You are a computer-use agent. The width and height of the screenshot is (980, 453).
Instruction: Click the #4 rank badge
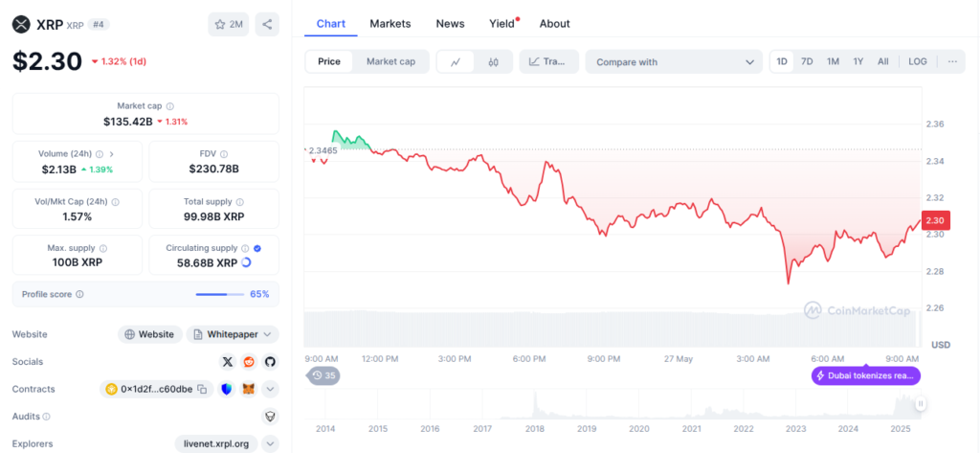99,24
